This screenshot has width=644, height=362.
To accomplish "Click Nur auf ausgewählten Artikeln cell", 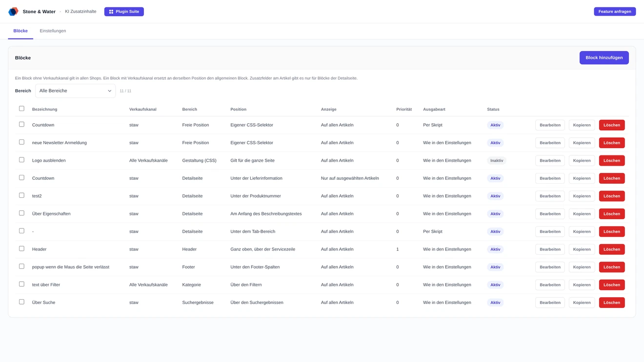I will pyautogui.click(x=350, y=178).
